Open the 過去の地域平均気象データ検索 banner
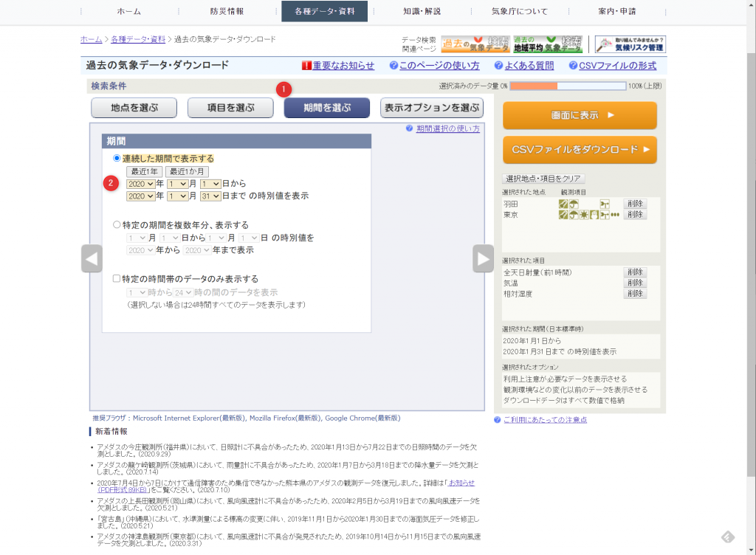Screen dimensions: 756x555 [548, 44]
